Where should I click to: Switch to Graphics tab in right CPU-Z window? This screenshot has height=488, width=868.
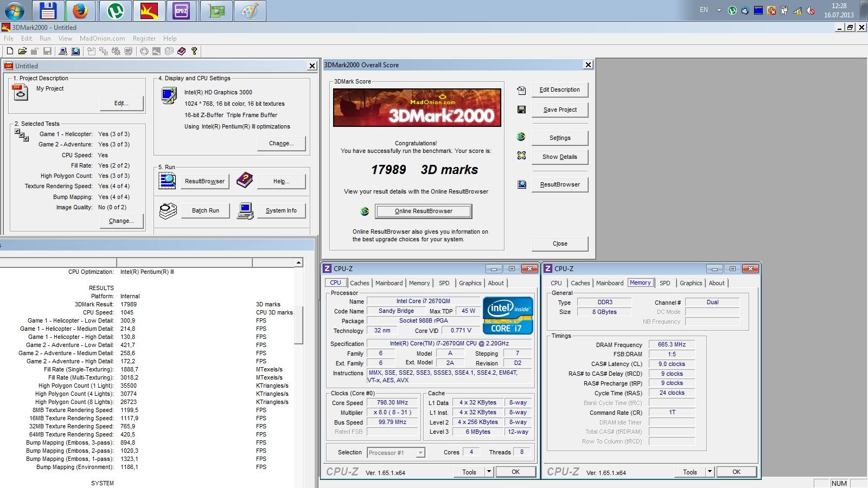click(x=691, y=283)
